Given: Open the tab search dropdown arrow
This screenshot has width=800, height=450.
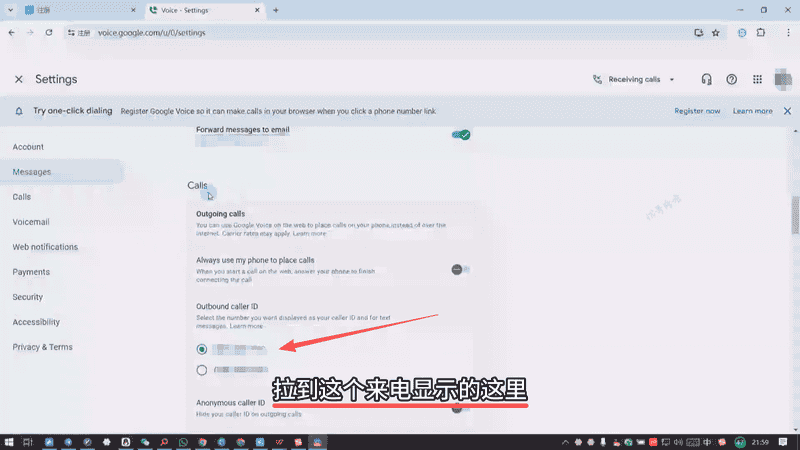Looking at the screenshot, I should point(10,10).
